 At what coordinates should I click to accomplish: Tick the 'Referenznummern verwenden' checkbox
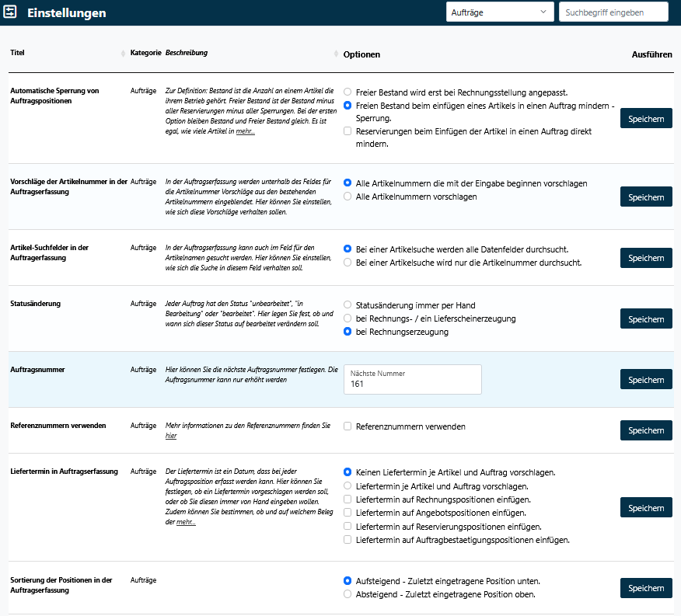(347, 426)
